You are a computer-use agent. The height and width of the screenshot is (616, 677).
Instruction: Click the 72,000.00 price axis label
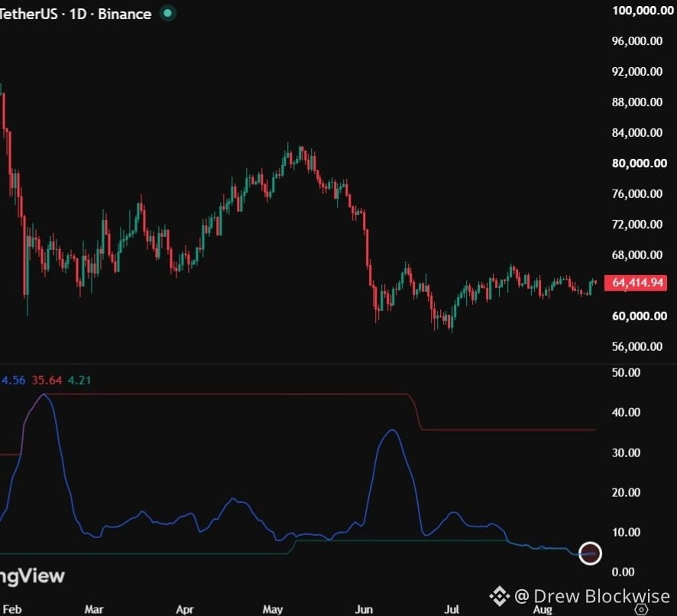click(637, 224)
